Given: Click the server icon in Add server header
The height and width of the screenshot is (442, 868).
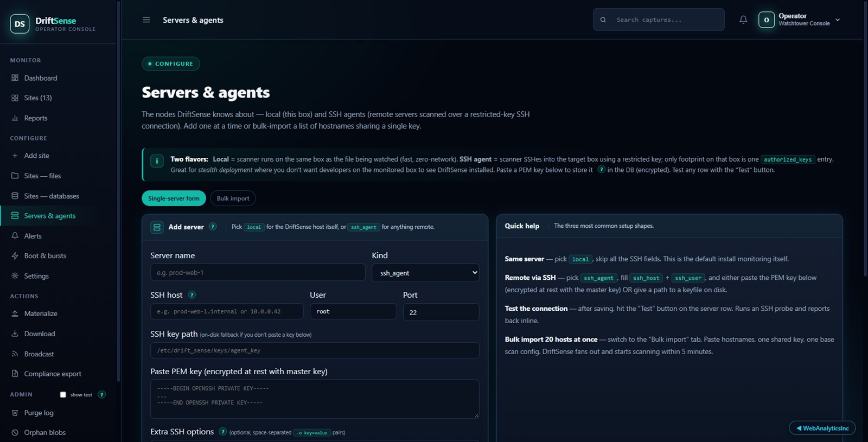Looking at the screenshot, I should (x=157, y=227).
